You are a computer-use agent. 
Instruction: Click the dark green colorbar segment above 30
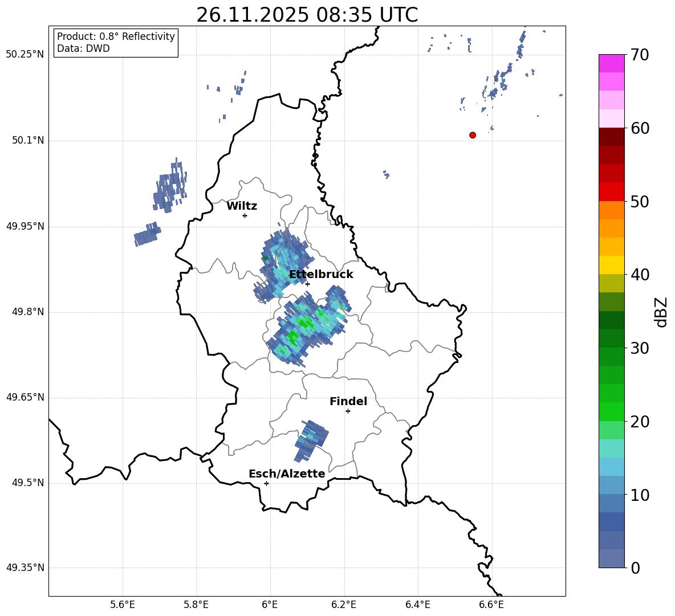612,338
